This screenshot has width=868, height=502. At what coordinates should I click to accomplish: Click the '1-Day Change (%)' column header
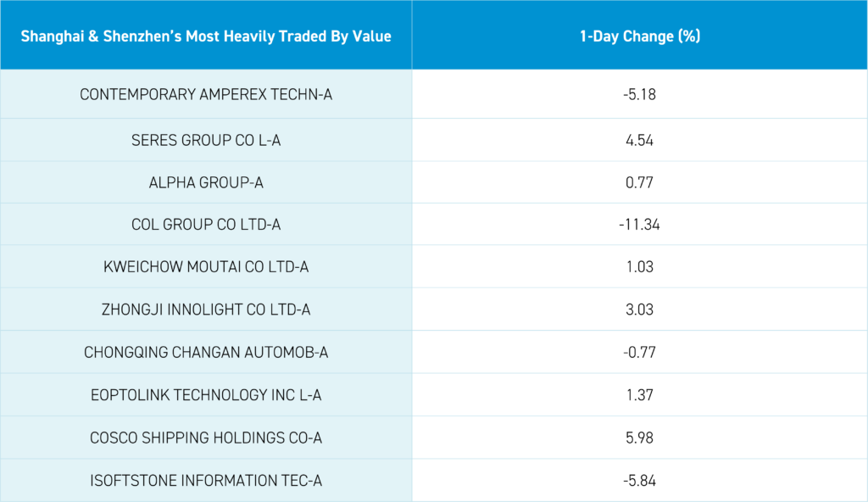pos(639,37)
